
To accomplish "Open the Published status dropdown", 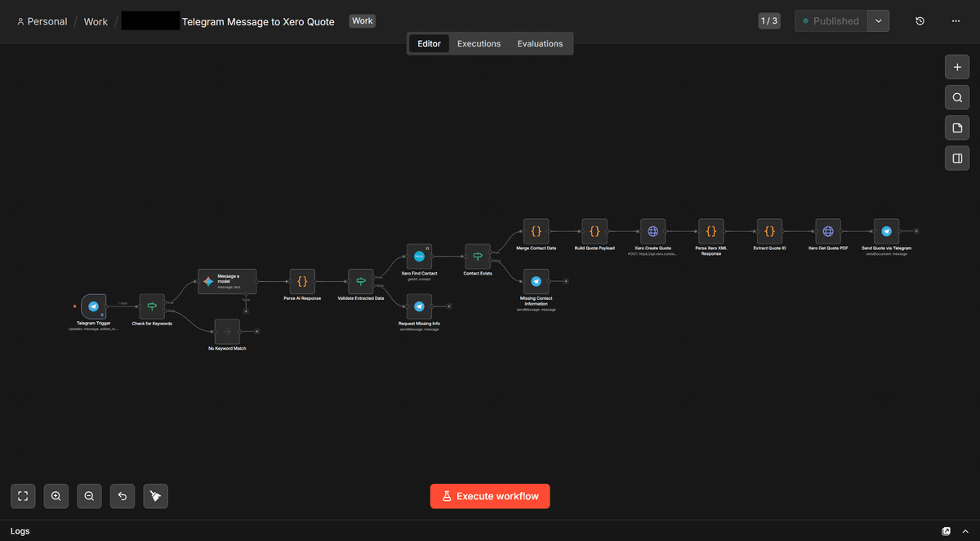I will (878, 20).
